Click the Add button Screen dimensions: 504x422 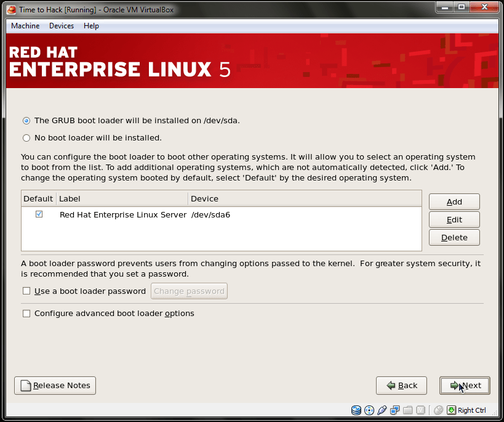(x=454, y=202)
